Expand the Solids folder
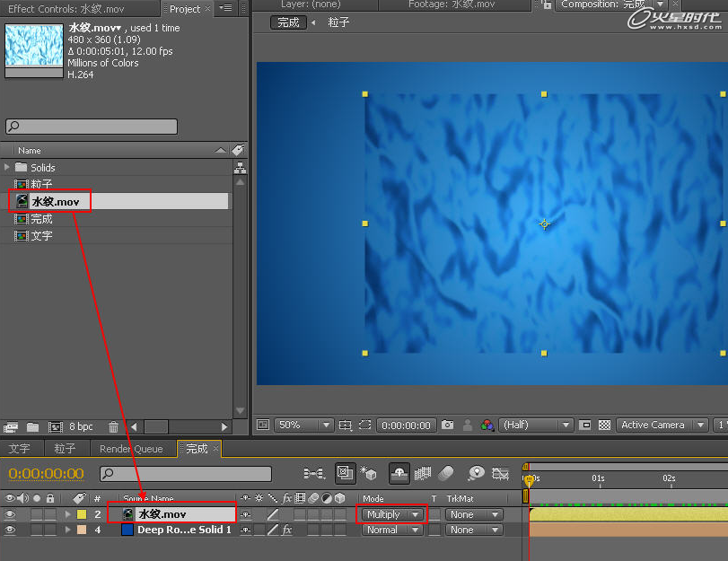The image size is (728, 561). click(8, 167)
